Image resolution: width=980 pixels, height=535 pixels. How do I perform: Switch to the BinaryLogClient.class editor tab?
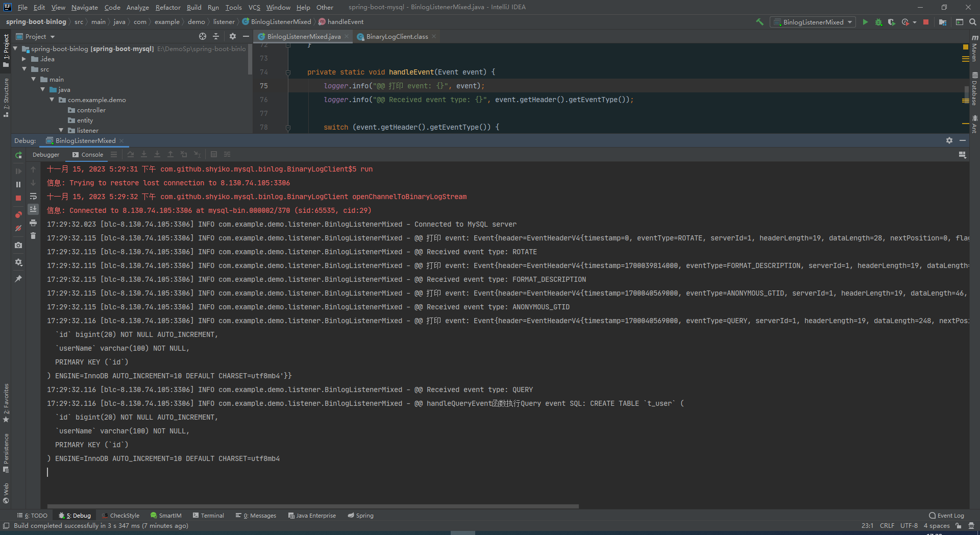[397, 37]
